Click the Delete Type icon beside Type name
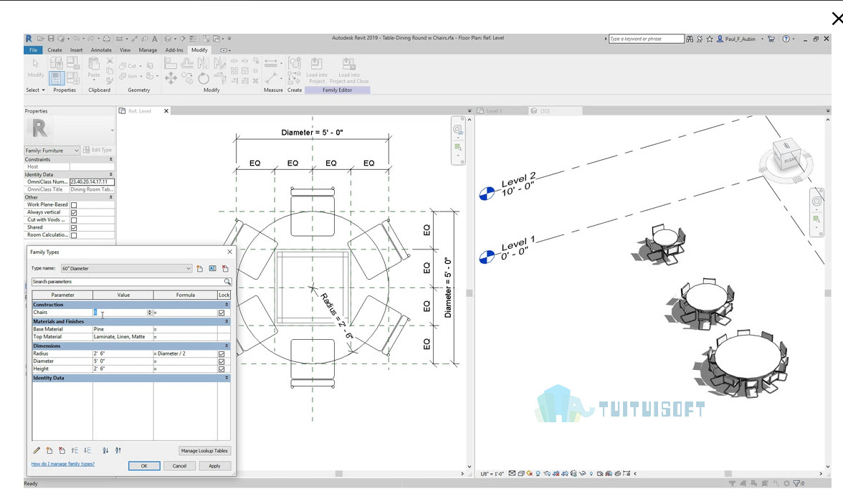Viewport: 843px width, 504px height. [225, 268]
